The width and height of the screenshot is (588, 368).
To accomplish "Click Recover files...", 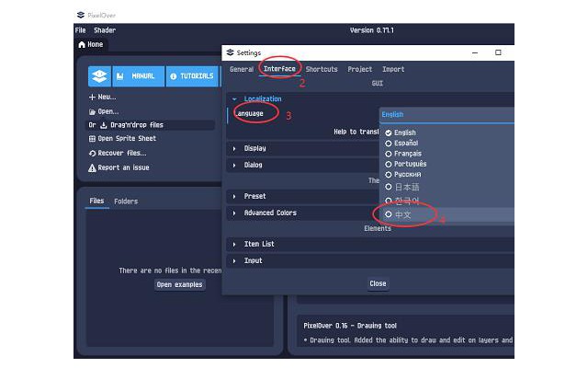I will 118,154.
